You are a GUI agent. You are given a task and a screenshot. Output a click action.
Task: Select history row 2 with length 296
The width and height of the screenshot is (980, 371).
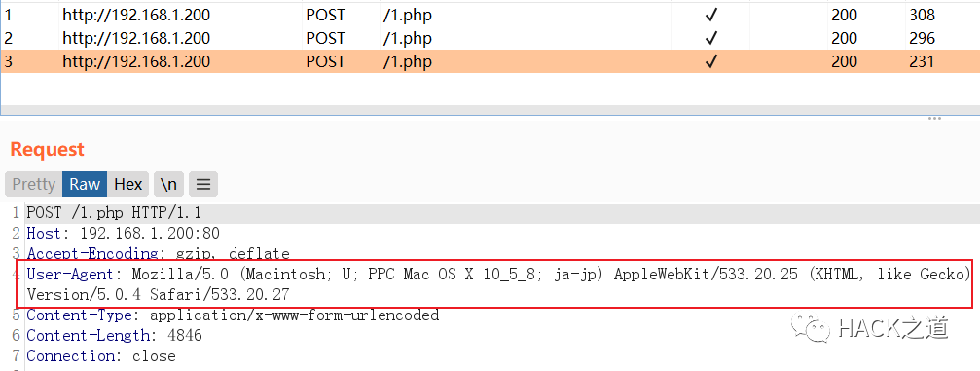pos(490,38)
